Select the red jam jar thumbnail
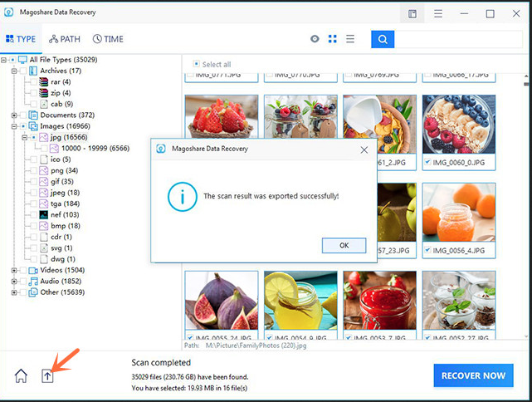 (379, 300)
